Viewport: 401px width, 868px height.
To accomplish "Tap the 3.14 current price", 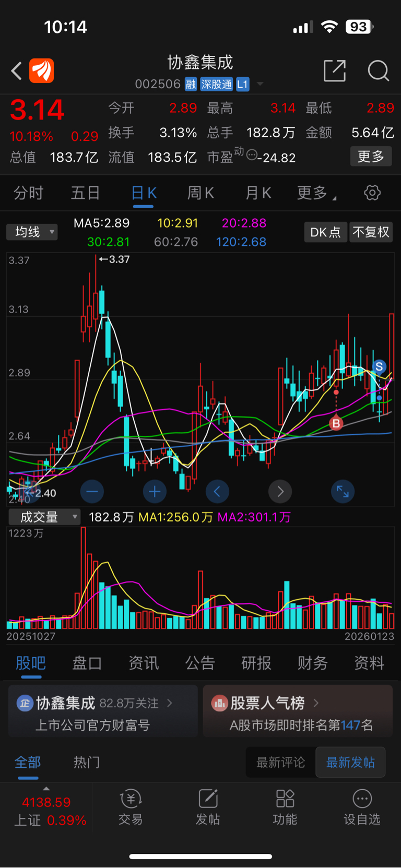I will tap(37, 110).
